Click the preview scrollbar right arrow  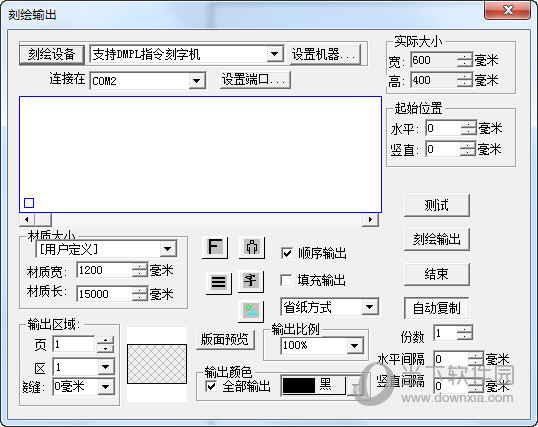(x=370, y=219)
